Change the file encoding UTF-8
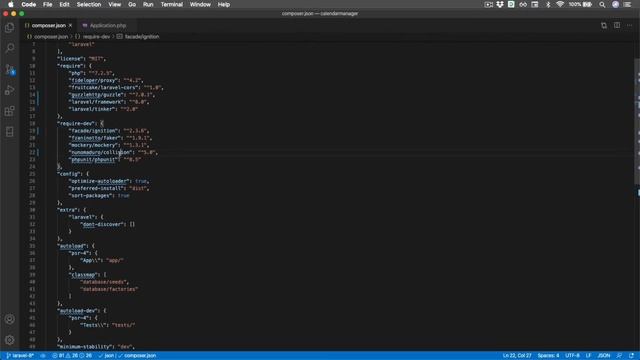Image resolution: width=640 pixels, height=360 pixels. pos(572,356)
